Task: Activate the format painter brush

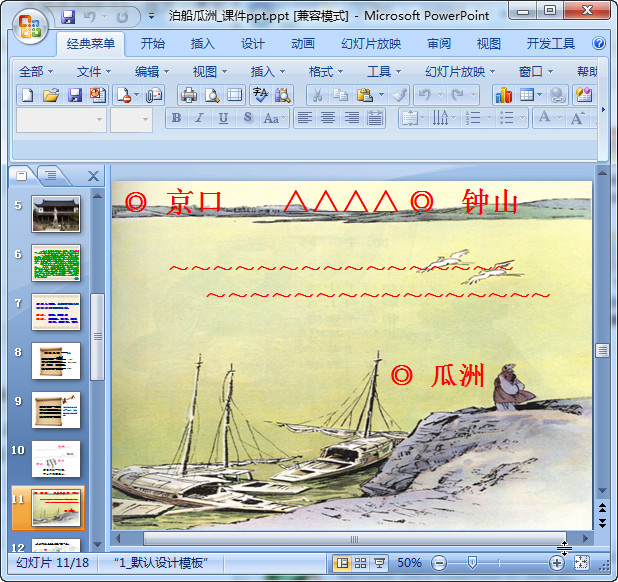Action: tap(399, 95)
